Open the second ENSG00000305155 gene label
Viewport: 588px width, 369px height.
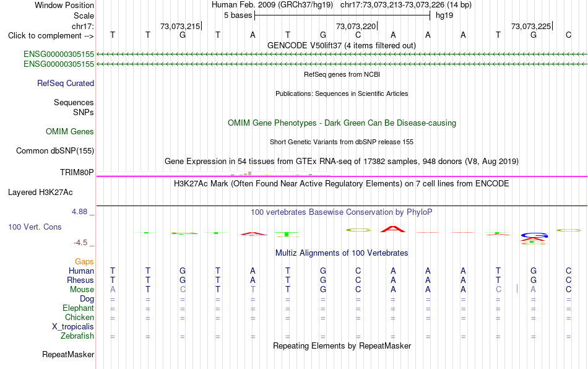59,64
